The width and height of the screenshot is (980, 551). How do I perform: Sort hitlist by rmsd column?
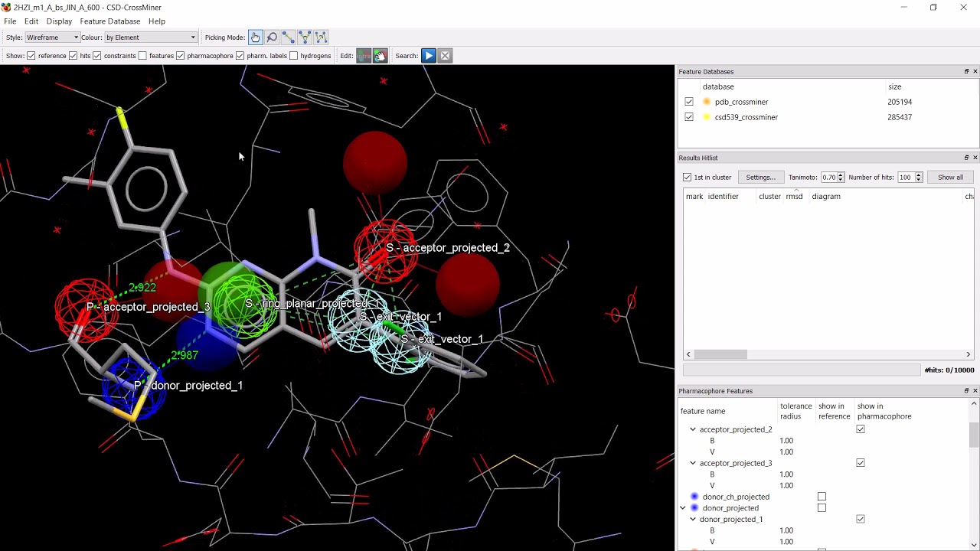[x=794, y=197]
